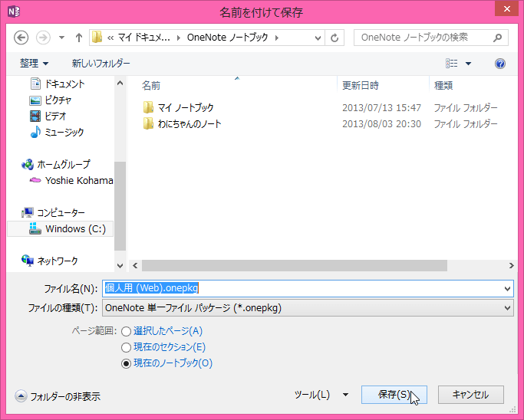Click the navigation pane scroll up arrow

pyautogui.click(x=120, y=83)
